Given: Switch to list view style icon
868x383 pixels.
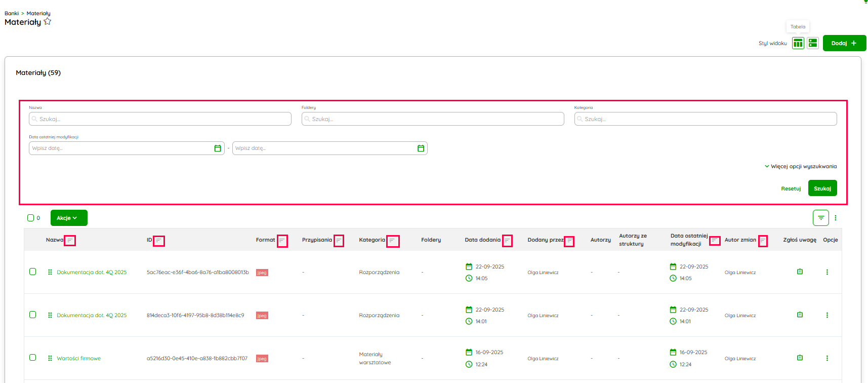Looking at the screenshot, I should (813, 43).
